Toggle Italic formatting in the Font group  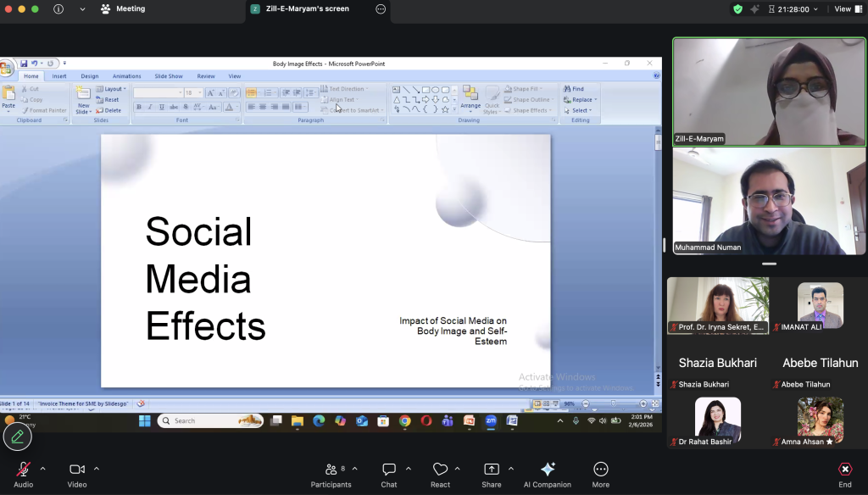pos(150,107)
